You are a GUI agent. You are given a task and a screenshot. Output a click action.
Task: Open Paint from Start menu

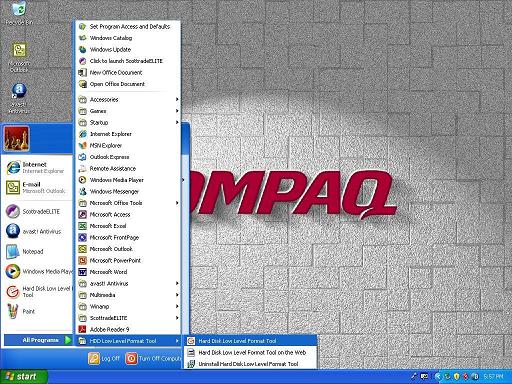point(37,311)
